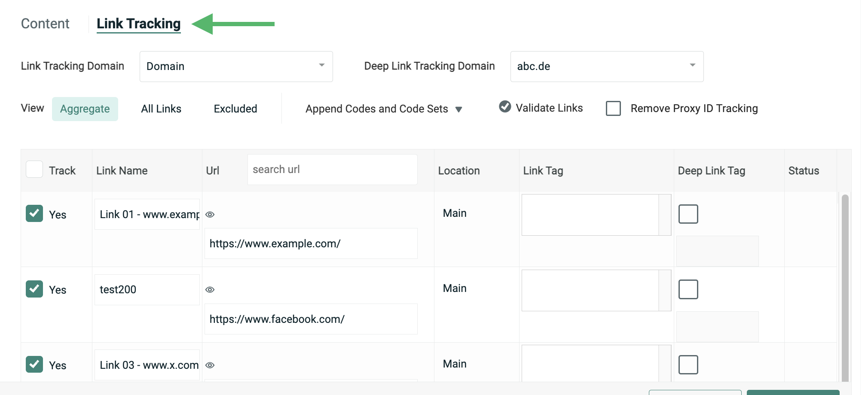Screen dimensions: 868x395
Task: Switch to the Content tab
Action: (x=45, y=24)
